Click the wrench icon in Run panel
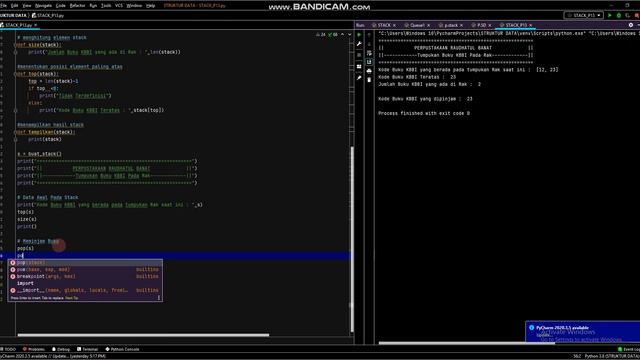 click(359, 44)
